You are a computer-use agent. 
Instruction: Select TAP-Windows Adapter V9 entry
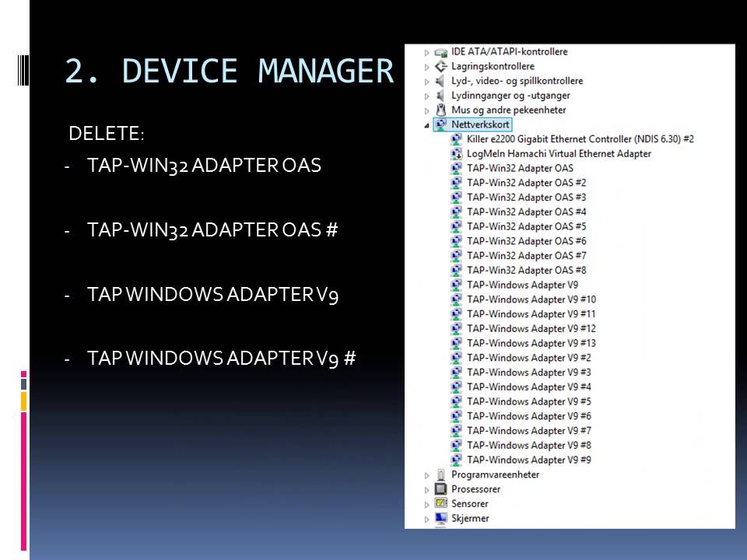[x=522, y=285]
